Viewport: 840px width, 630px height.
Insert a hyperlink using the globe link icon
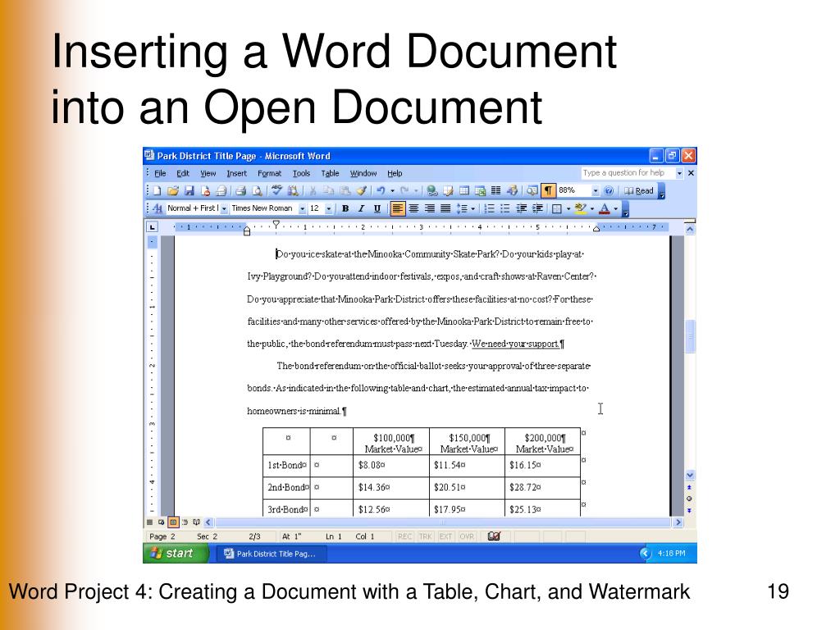tap(431, 190)
